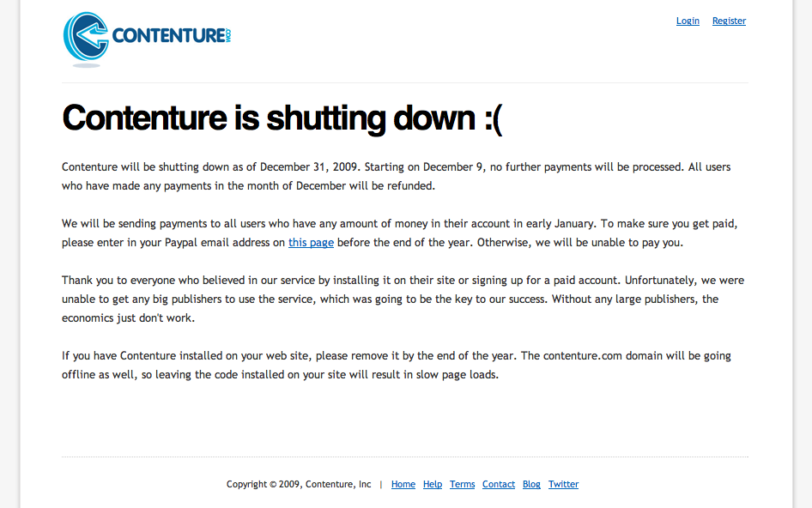Open the Contact footer link
The height and width of the screenshot is (508, 812).
coord(499,484)
